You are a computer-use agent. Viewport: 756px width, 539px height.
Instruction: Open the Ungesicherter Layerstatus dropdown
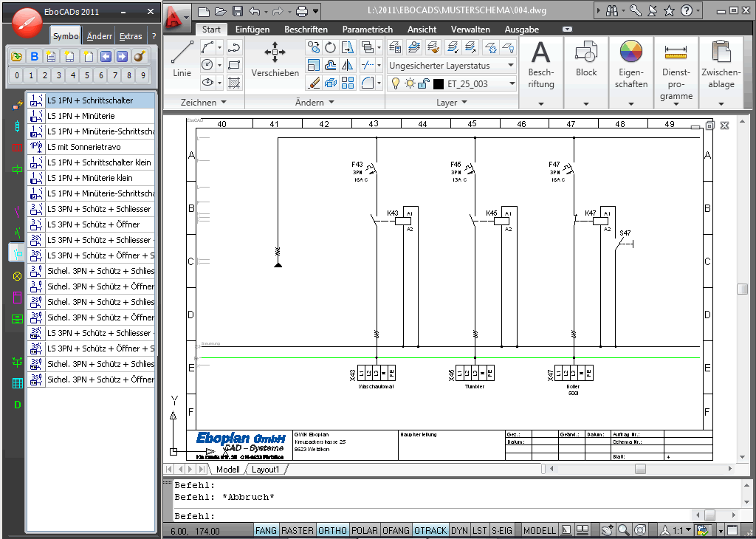coord(451,66)
